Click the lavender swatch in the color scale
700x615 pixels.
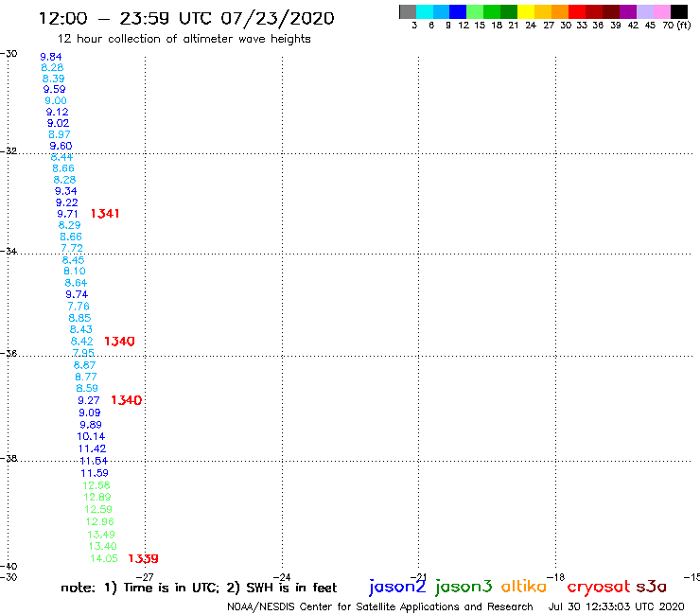click(644, 11)
